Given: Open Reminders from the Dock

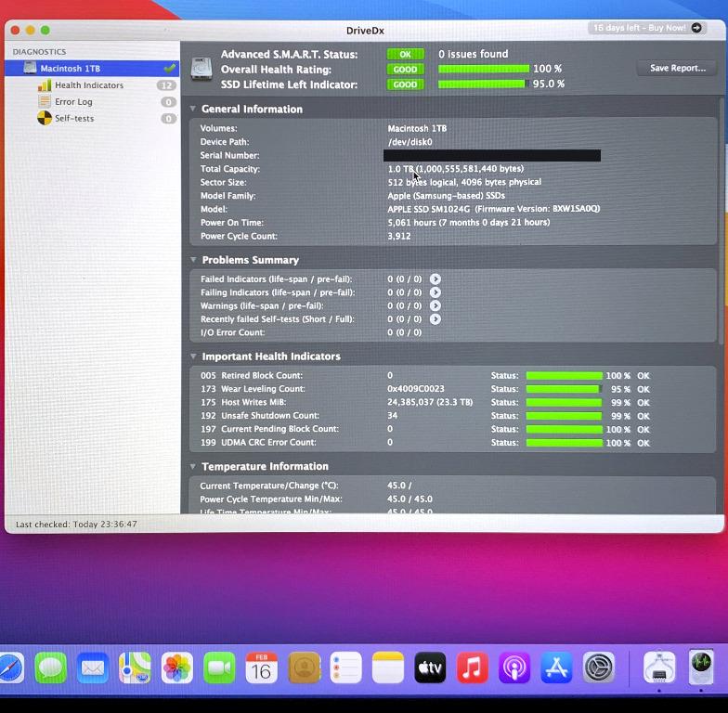Looking at the screenshot, I should pos(345,668).
